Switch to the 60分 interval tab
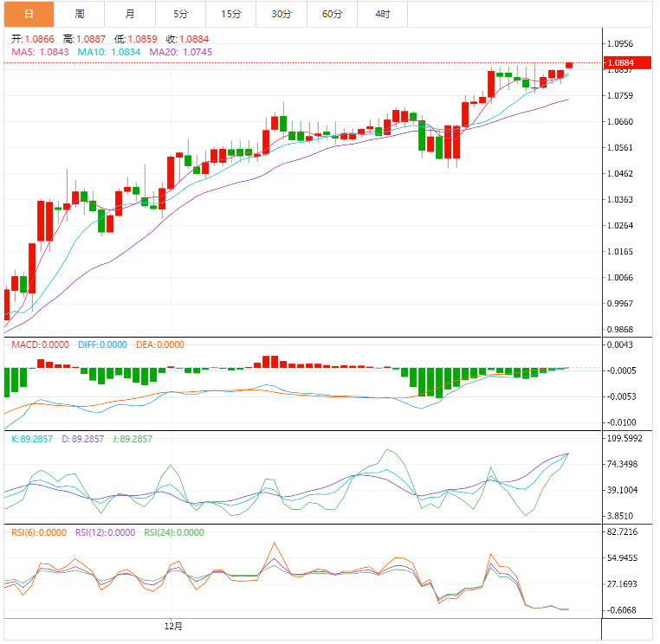 point(332,14)
